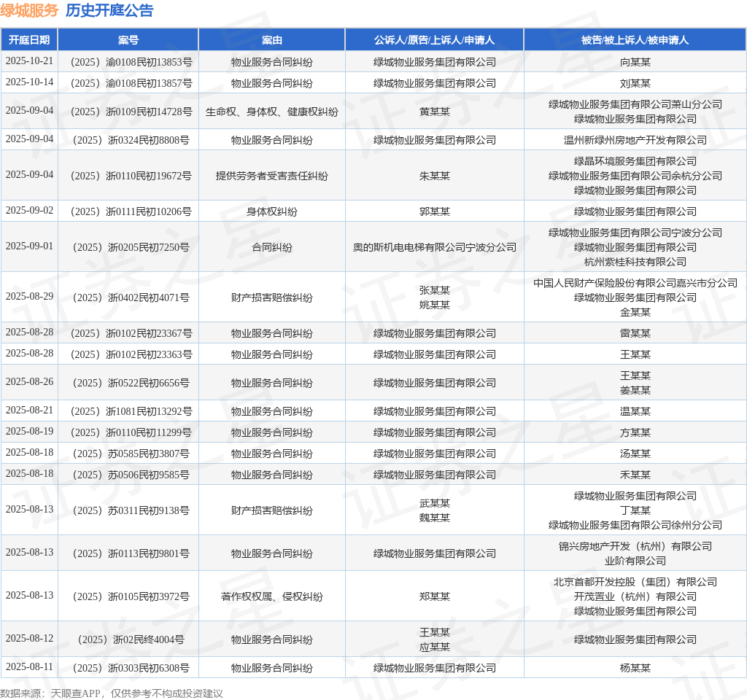
Task: Click defendant 中国人民财产保险股份有限公司嘉兴市分公司
Action: point(635,283)
